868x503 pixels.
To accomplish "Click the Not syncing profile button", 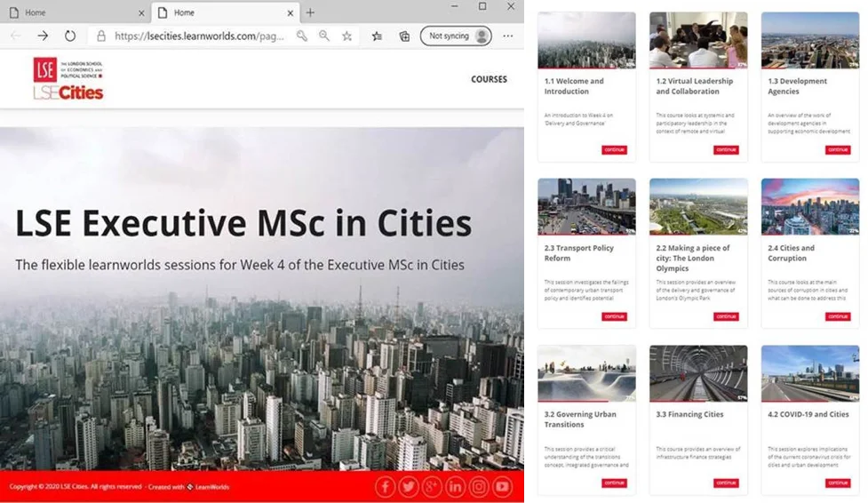I will pos(456,36).
